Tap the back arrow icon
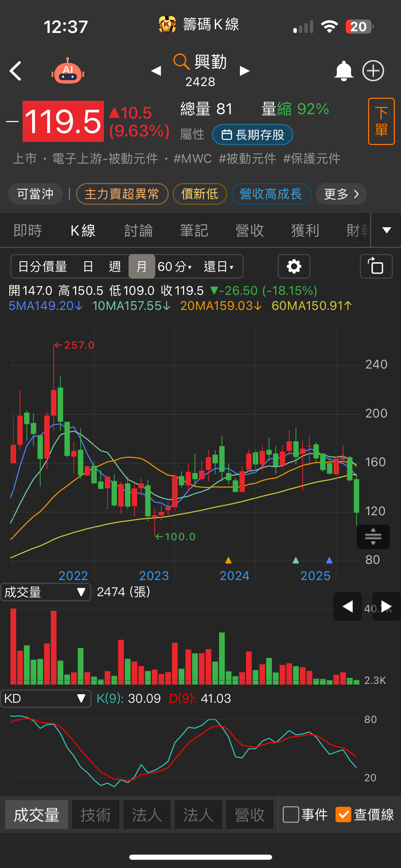Image resolution: width=401 pixels, height=868 pixels. pyautogui.click(x=16, y=71)
